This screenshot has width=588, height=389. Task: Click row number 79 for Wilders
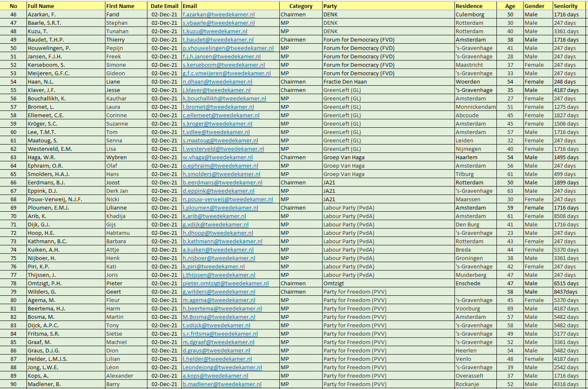(x=13, y=292)
